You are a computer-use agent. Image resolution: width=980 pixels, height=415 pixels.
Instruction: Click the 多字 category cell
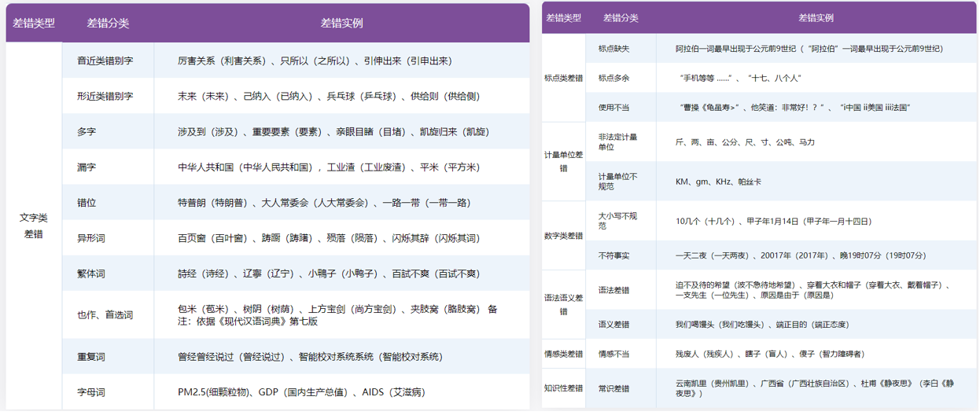point(87,132)
